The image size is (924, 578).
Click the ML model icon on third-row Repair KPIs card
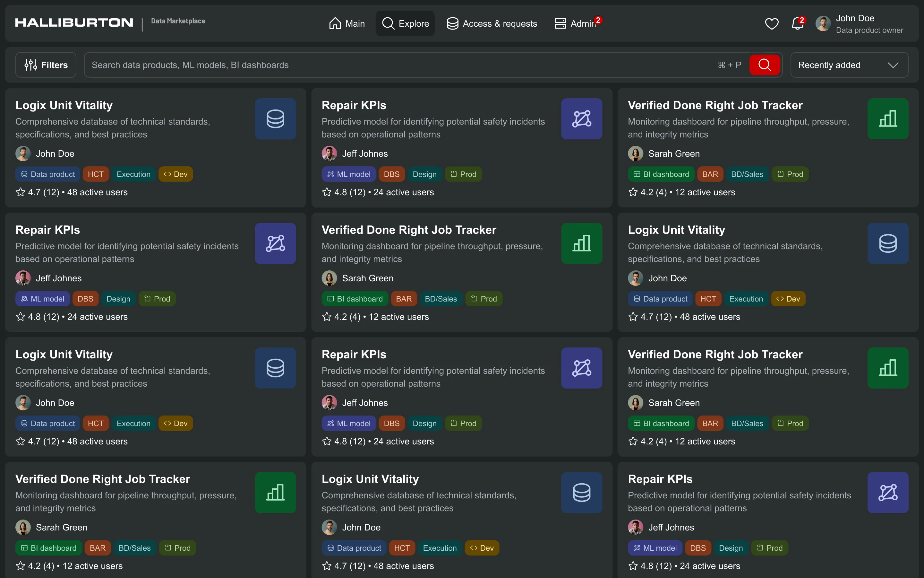[x=581, y=368]
